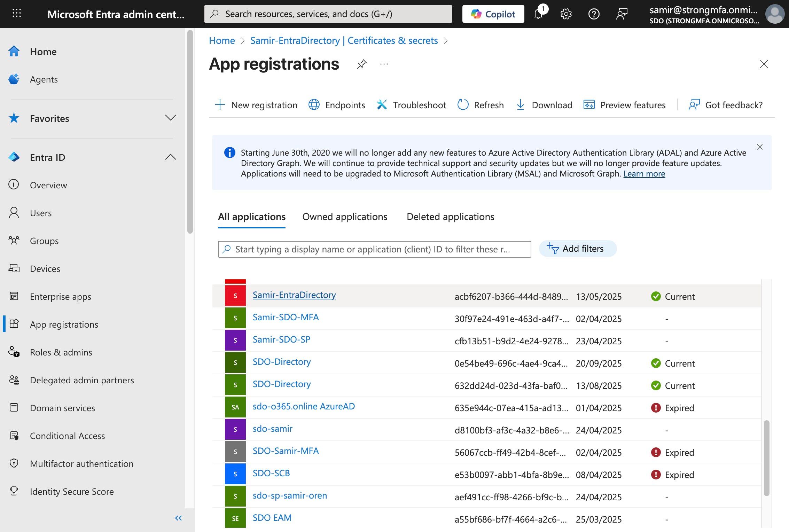Open the account avatar menu

pyautogui.click(x=774, y=14)
